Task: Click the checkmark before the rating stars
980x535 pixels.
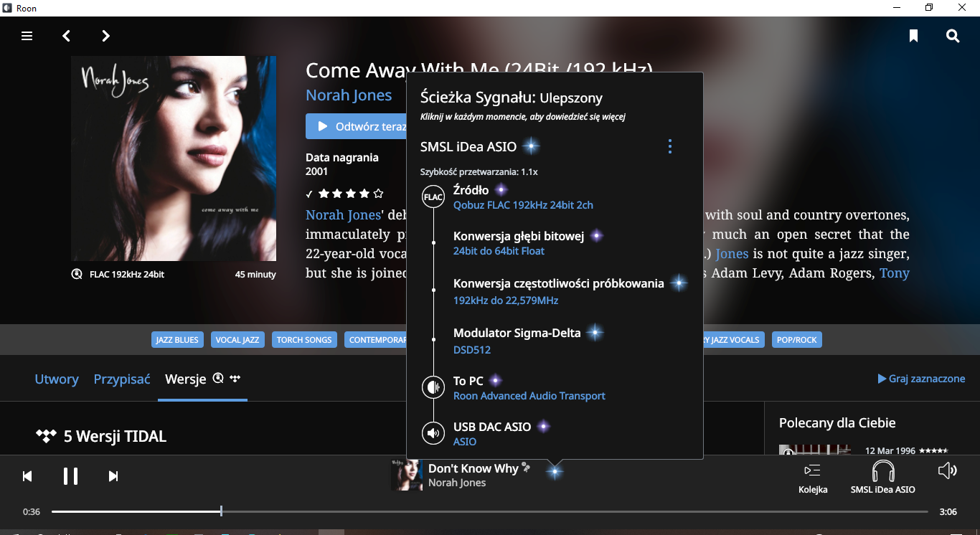Action: point(309,194)
